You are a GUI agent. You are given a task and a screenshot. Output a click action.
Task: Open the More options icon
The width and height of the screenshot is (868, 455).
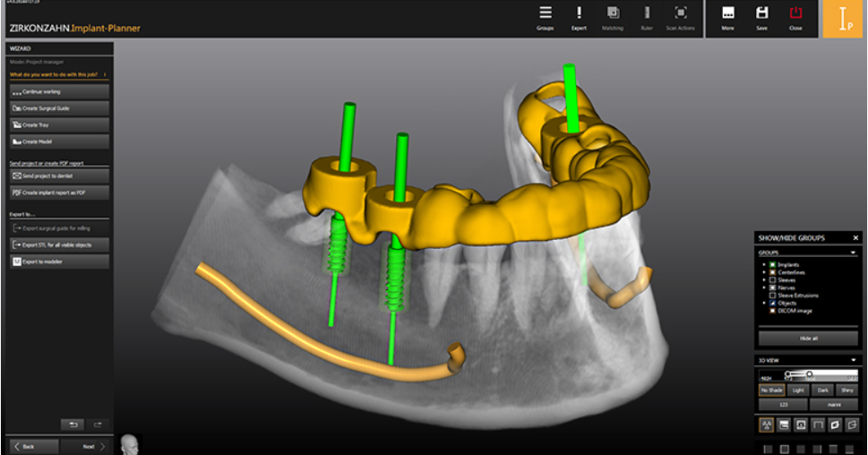728,13
